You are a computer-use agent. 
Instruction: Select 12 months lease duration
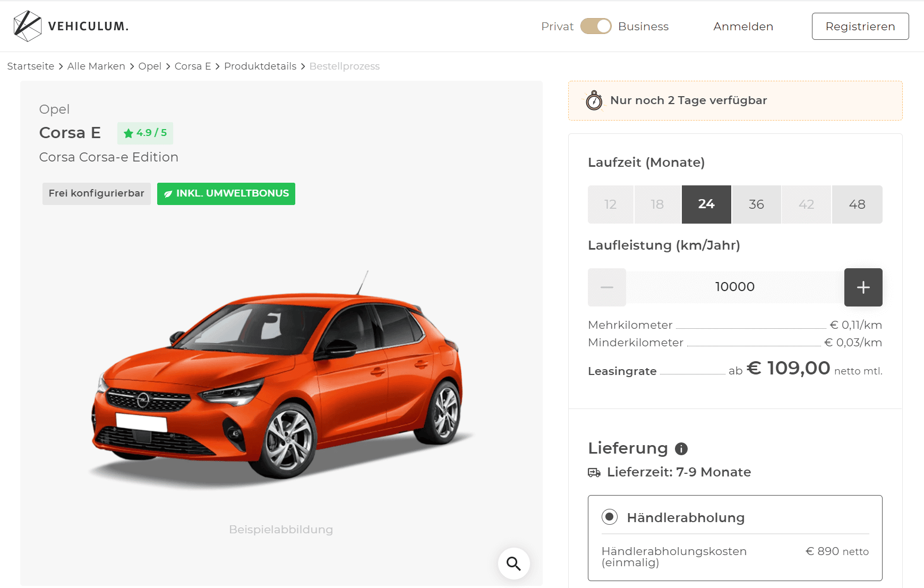(x=611, y=204)
